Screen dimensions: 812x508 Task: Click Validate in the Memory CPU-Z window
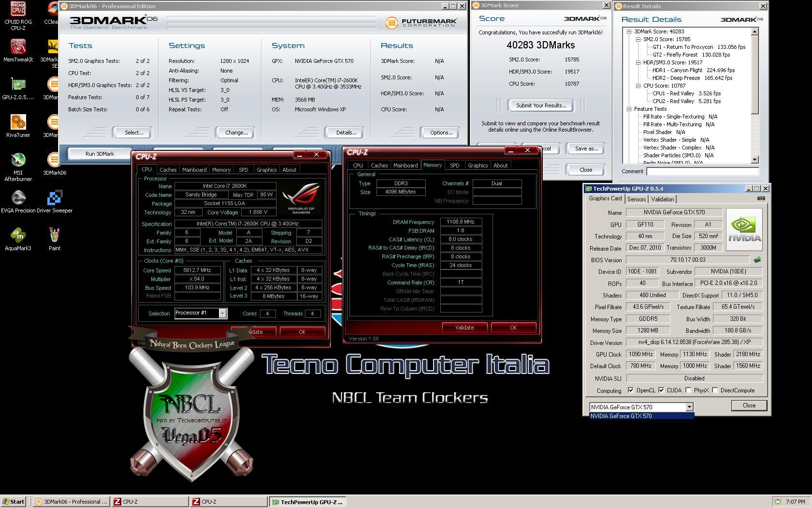464,328
